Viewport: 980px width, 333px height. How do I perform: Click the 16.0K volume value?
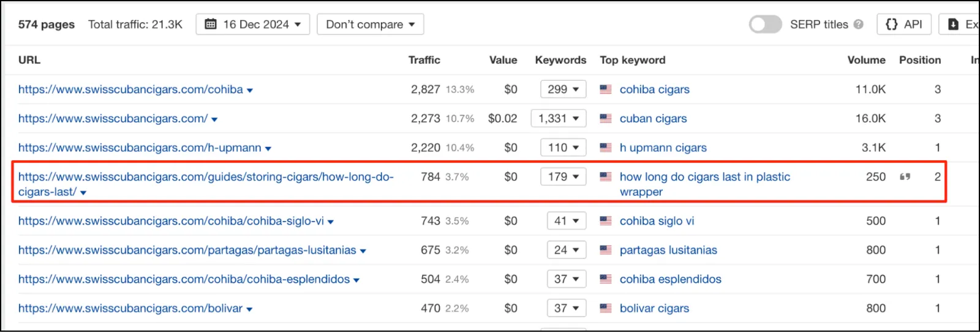[870, 119]
